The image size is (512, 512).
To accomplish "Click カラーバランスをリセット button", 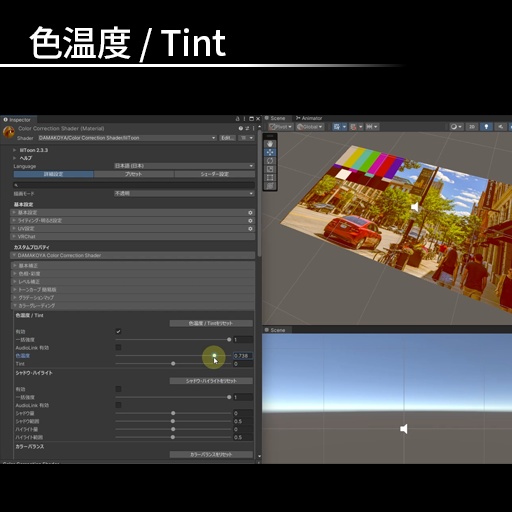I will (211, 454).
